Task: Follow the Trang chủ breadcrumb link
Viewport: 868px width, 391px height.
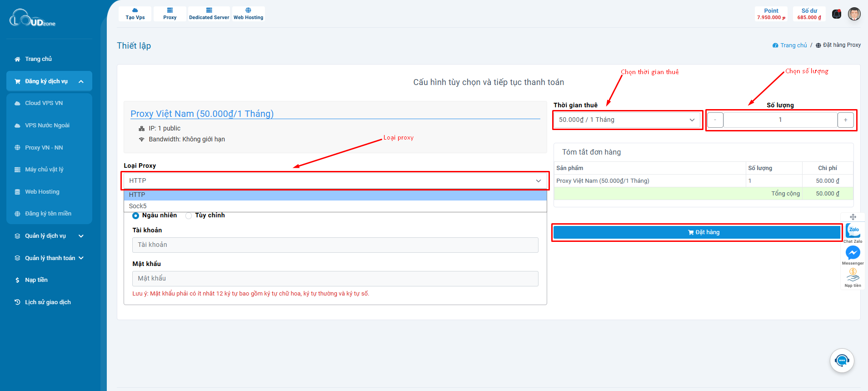Action: click(793, 45)
